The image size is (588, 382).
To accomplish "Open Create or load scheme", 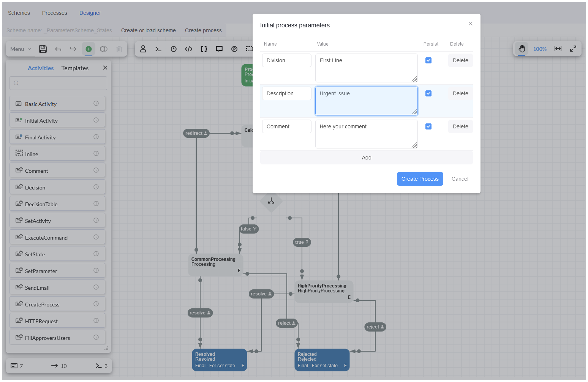I will tap(149, 30).
